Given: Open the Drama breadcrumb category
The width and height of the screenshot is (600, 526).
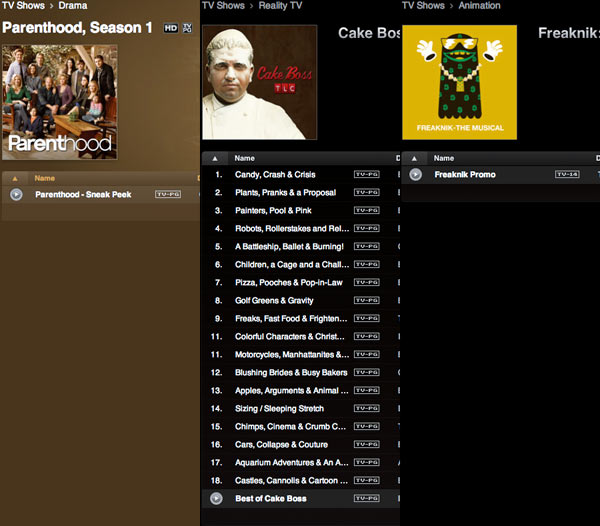Looking at the screenshot, I should point(73,6).
